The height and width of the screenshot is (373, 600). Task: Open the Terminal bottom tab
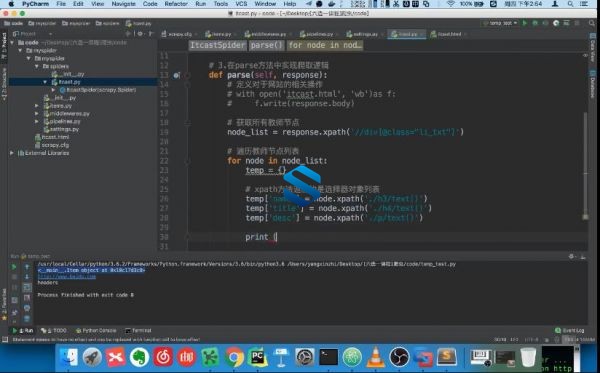point(139,331)
